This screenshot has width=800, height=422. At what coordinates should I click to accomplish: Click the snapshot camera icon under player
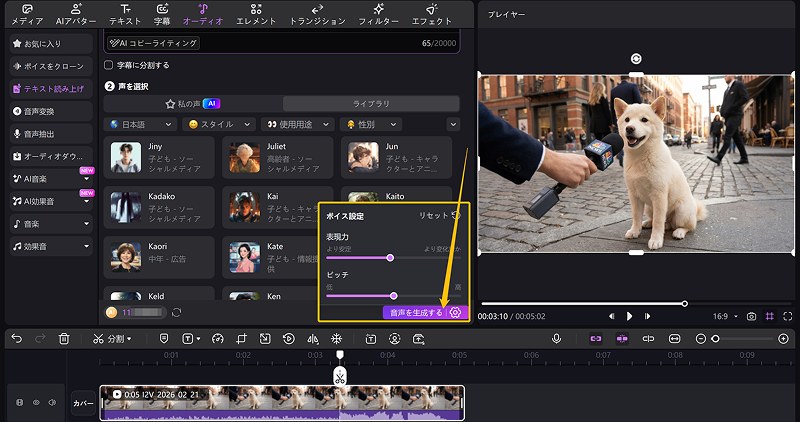pyautogui.click(x=751, y=316)
